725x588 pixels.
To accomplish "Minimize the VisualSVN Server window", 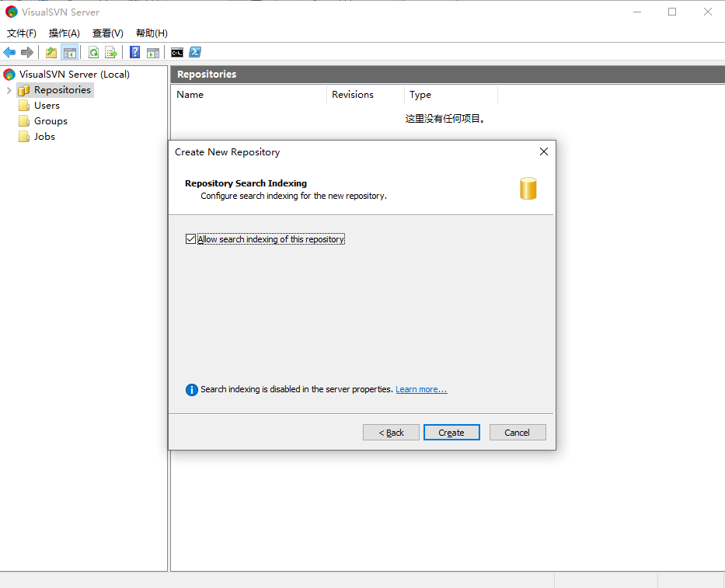I will (x=637, y=12).
